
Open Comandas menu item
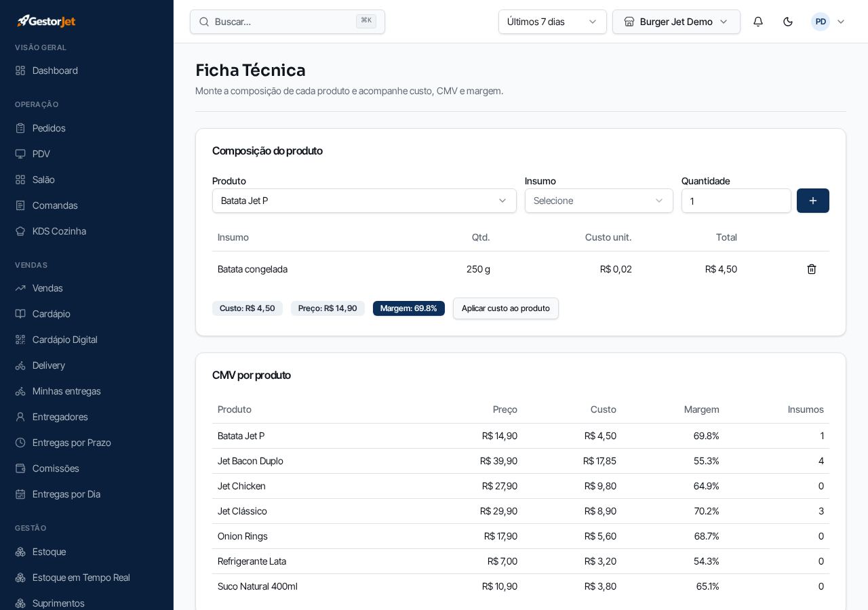[x=55, y=205]
